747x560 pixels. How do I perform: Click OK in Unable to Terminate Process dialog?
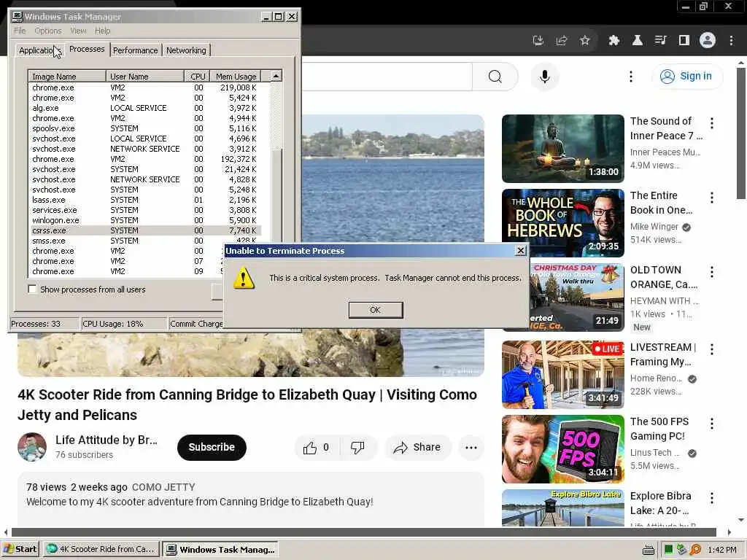376,310
